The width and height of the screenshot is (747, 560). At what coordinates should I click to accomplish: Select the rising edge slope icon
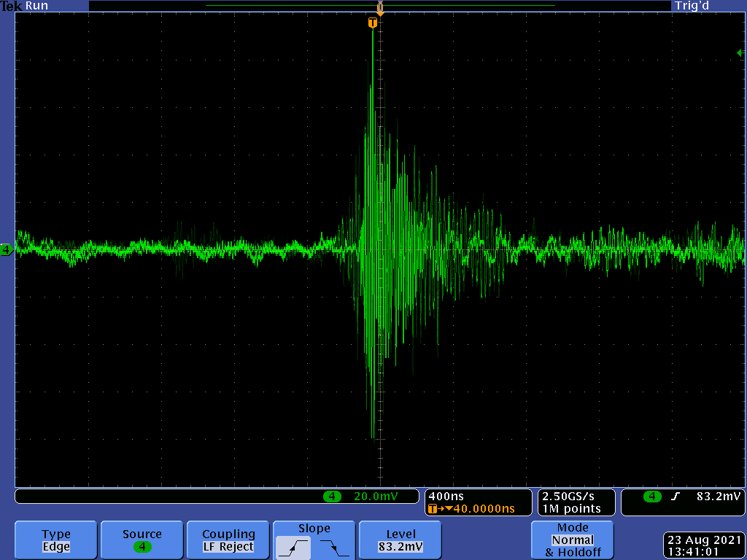click(x=293, y=547)
